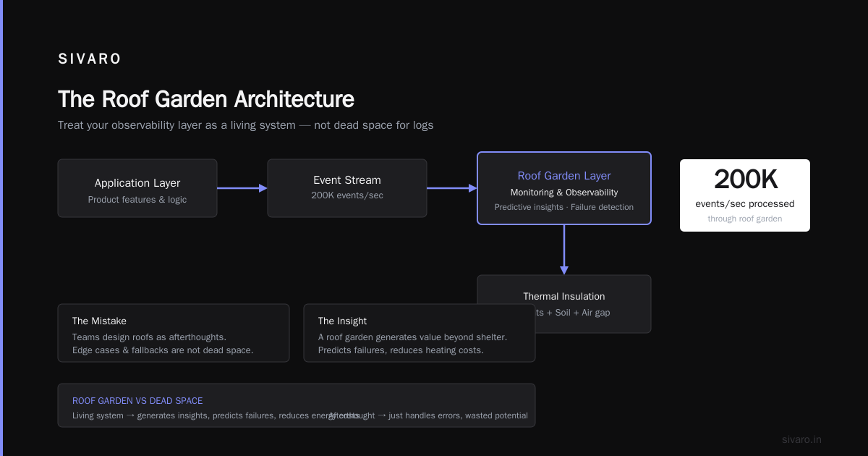Click the sivaro.in link
Image resolution: width=868 pixels, height=456 pixels.
click(x=801, y=439)
